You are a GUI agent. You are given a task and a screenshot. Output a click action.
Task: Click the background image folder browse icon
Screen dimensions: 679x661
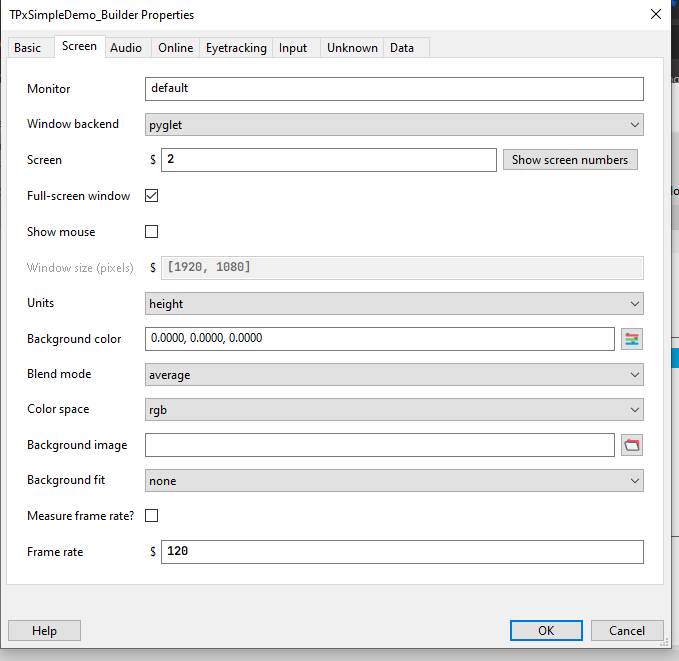point(631,445)
